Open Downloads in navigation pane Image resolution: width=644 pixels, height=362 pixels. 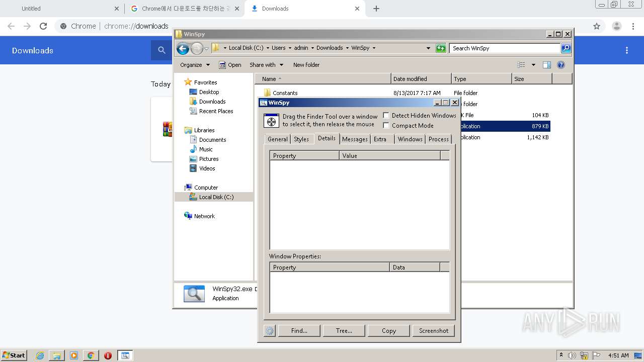click(212, 102)
